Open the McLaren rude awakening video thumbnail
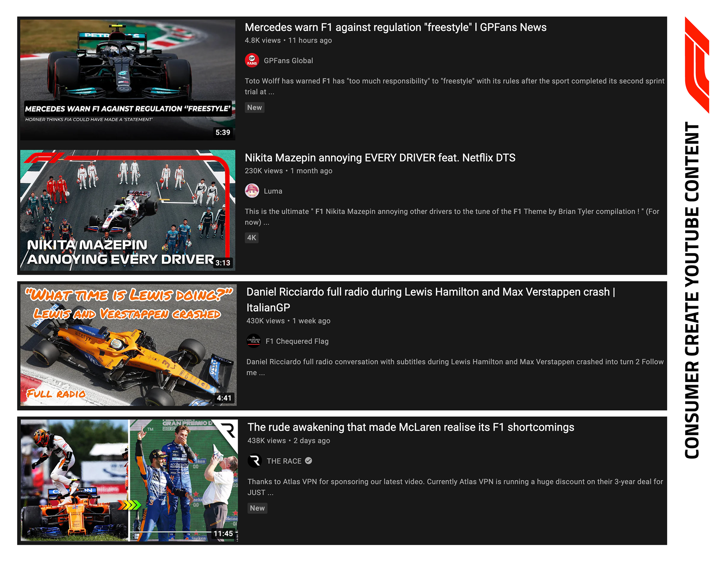Viewport: 728px width, 563px height. pyautogui.click(x=129, y=480)
